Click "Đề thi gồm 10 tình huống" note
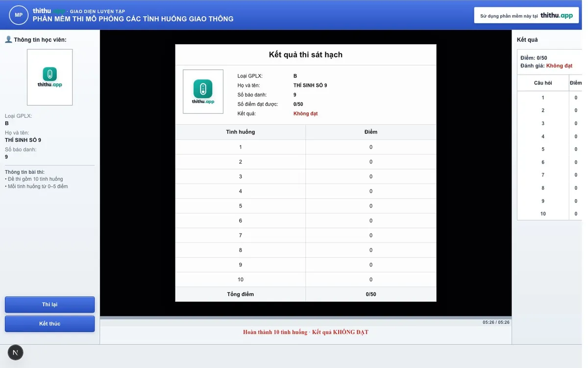The height and width of the screenshot is (368, 588). (34, 179)
